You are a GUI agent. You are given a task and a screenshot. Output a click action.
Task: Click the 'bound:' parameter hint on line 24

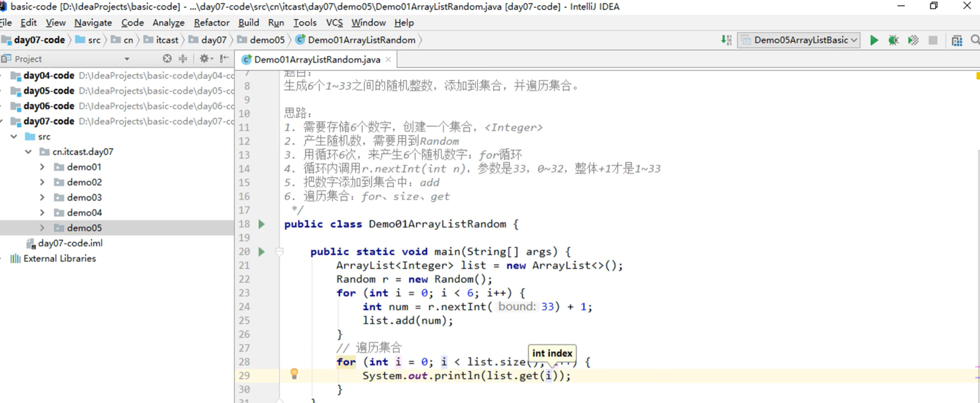[x=517, y=307]
